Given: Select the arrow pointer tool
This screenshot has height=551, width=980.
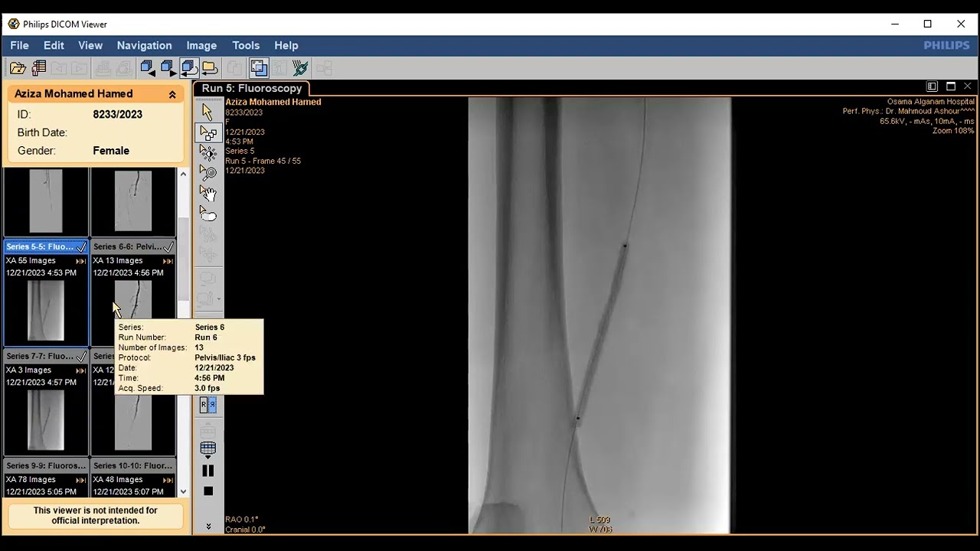Looking at the screenshot, I should click(x=207, y=112).
